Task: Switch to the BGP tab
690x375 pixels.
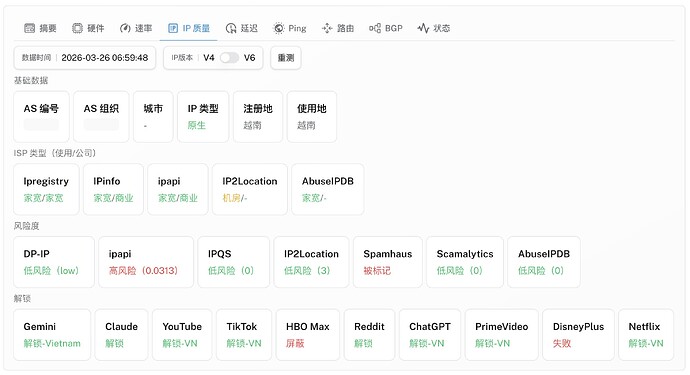Action: click(386, 28)
